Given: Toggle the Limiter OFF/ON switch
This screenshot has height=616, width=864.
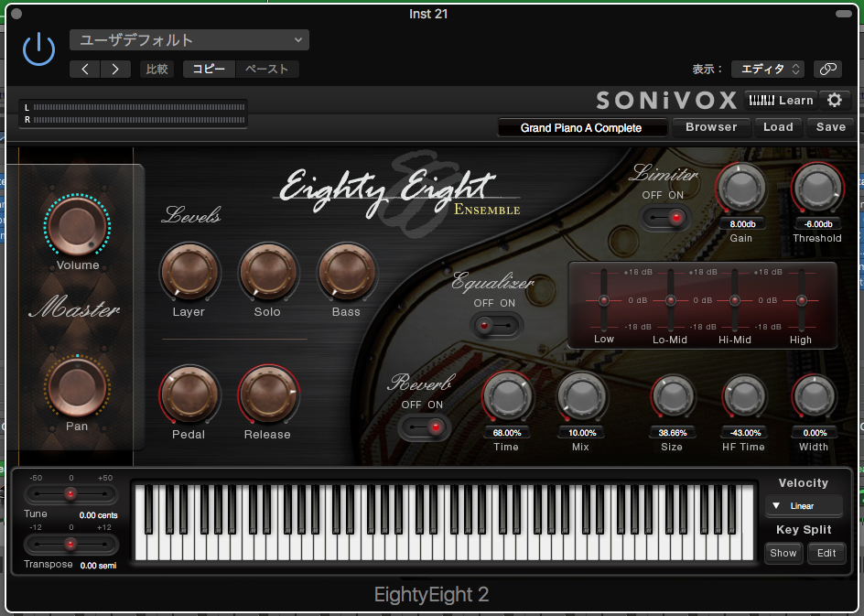Looking at the screenshot, I should coord(665,218).
